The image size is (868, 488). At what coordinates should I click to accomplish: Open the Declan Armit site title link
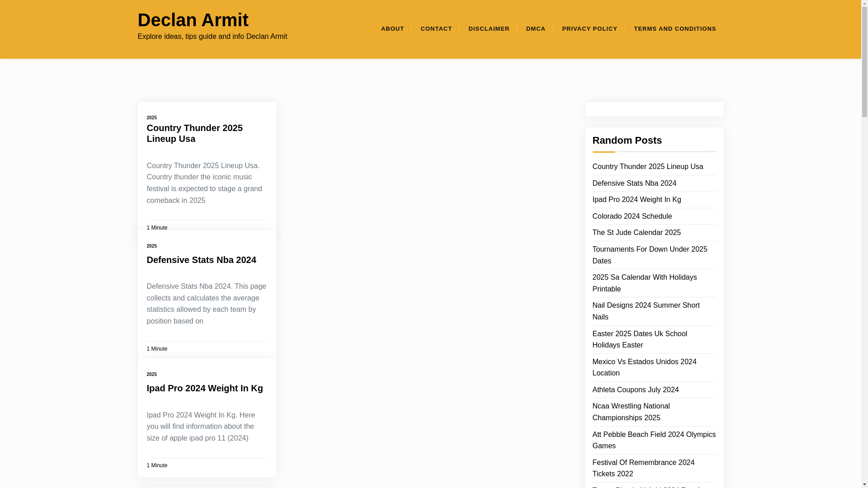coord(193,20)
